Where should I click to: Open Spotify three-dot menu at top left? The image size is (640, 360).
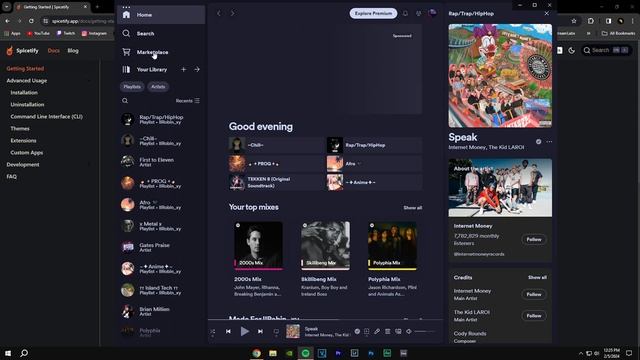click(126, 7)
